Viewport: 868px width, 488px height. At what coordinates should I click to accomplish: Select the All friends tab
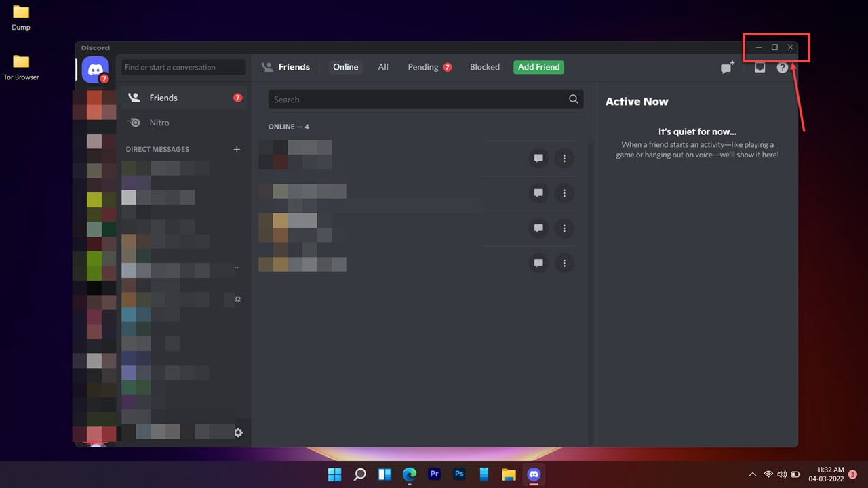pos(383,67)
